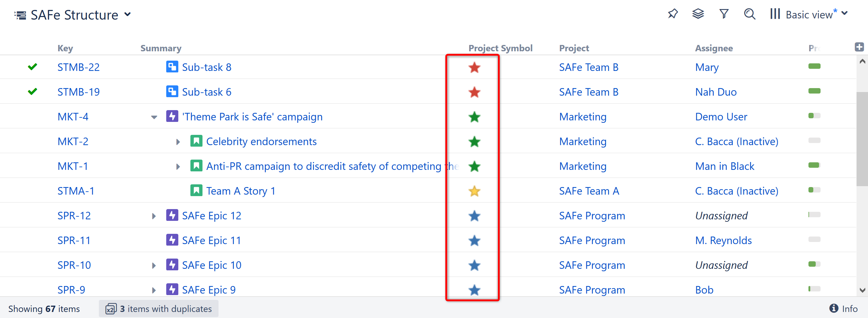Screen dimensions: 868x318
Task: Select the epic icon next to SAFe Epic 12
Action: click(172, 215)
